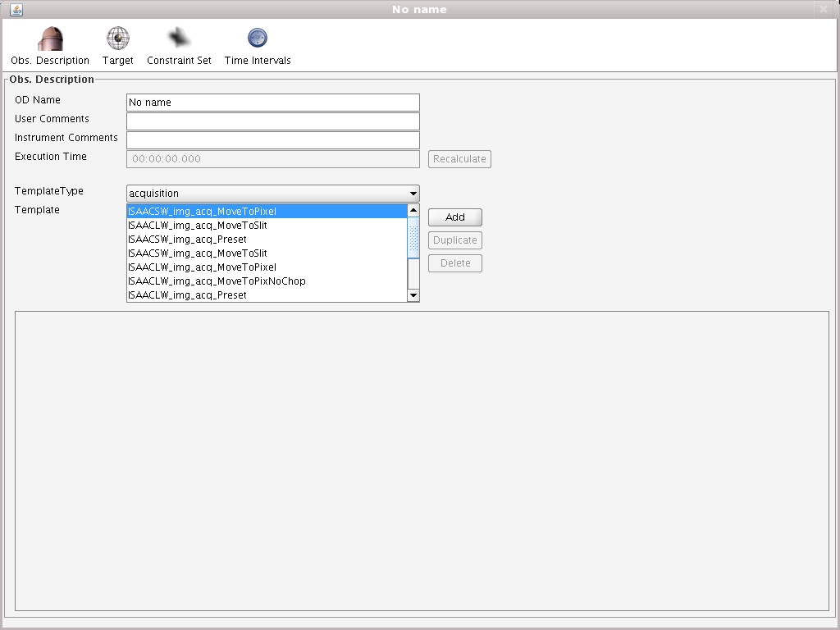Click the Java icon in title bar
The image size is (840, 630).
tap(16, 10)
